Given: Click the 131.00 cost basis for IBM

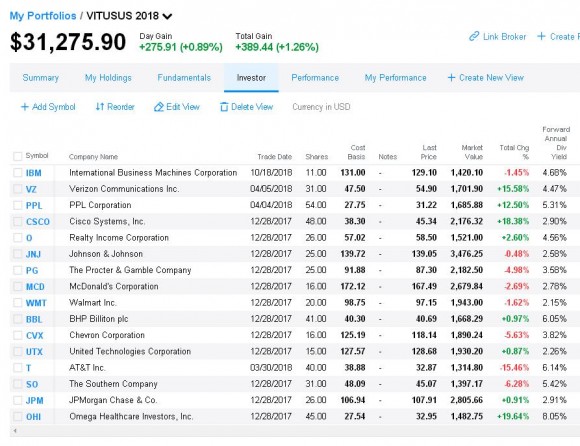Looking at the screenshot, I should (x=353, y=173).
